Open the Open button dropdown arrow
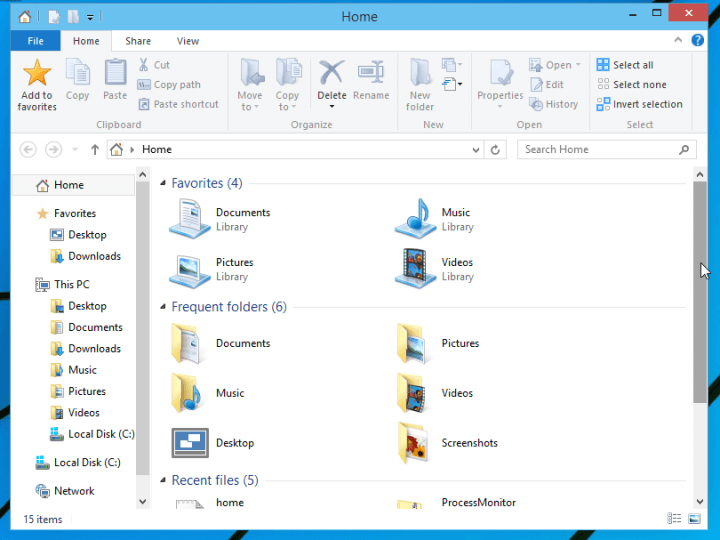The height and width of the screenshot is (540, 720). [x=578, y=65]
